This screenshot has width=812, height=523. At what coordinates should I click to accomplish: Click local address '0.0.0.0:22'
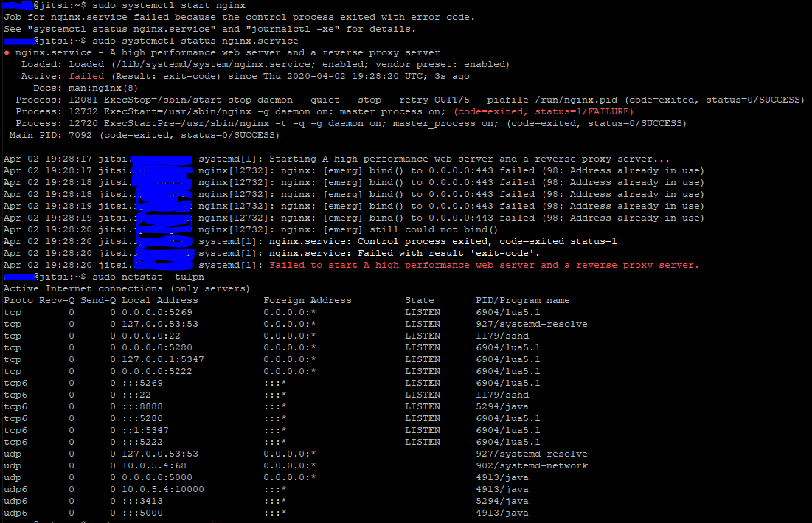point(150,336)
